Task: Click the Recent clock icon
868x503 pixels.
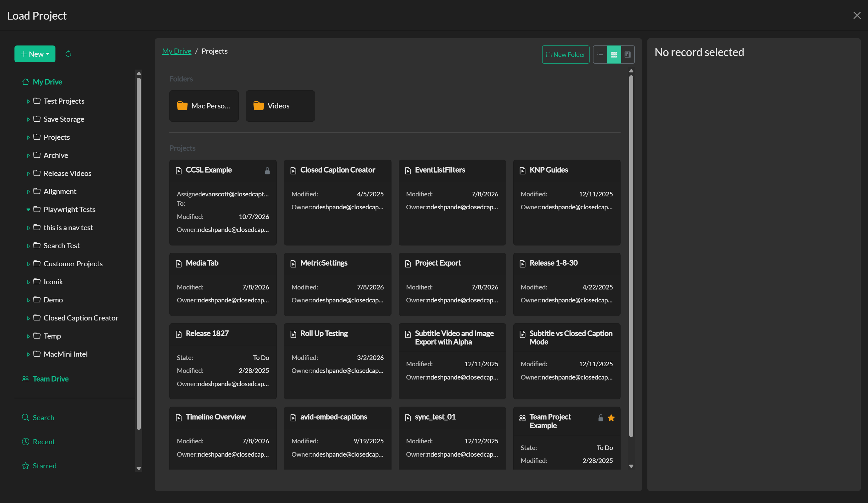Action: 26,442
